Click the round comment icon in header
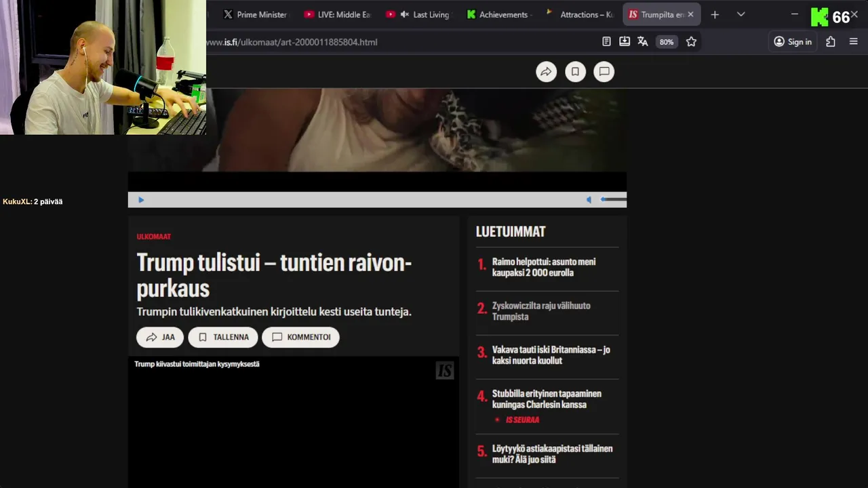This screenshot has height=488, width=868. pyautogui.click(x=604, y=71)
